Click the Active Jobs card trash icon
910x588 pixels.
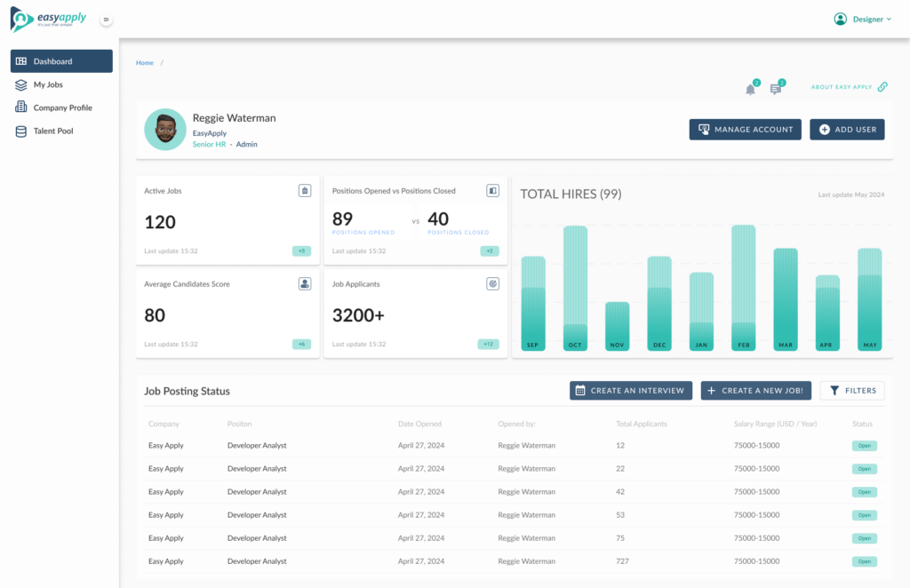[305, 190]
